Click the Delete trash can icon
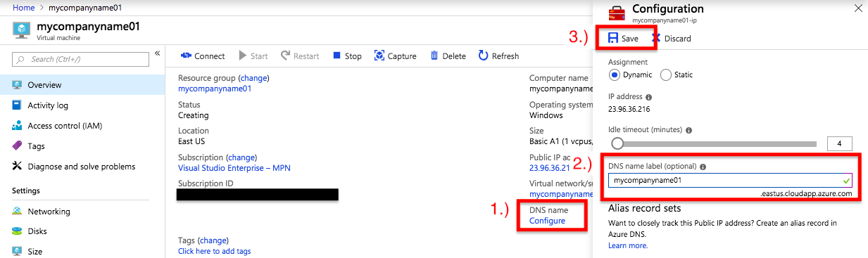The height and width of the screenshot is (258, 868). pyautogui.click(x=434, y=56)
